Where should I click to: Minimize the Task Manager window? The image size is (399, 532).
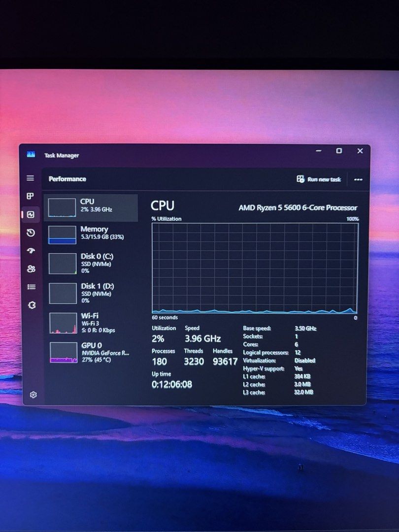tap(318, 151)
